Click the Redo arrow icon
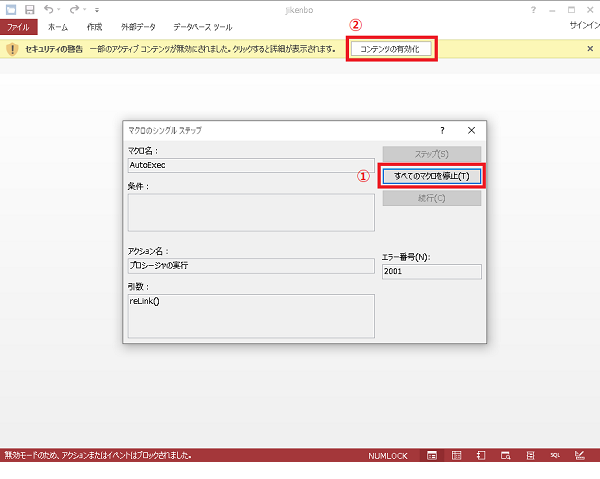Viewport: 600px width, 479px height. click(x=73, y=9)
